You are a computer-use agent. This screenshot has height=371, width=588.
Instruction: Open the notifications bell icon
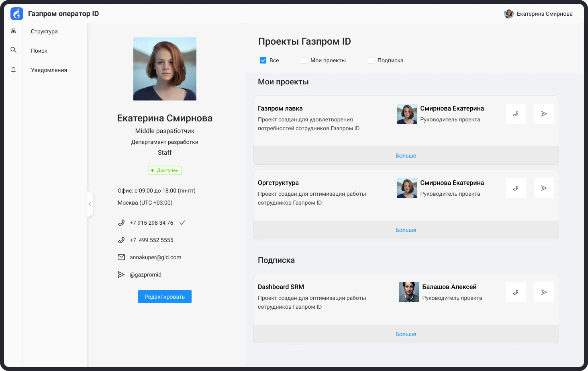point(13,70)
